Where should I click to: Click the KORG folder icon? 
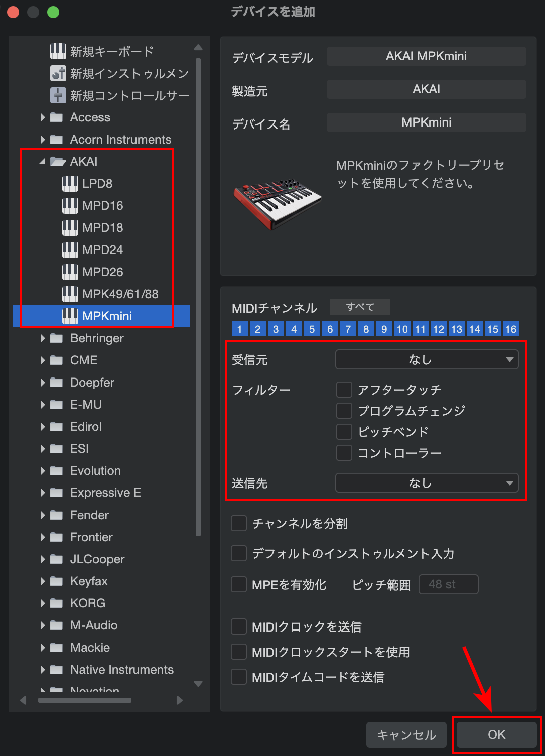(x=57, y=603)
